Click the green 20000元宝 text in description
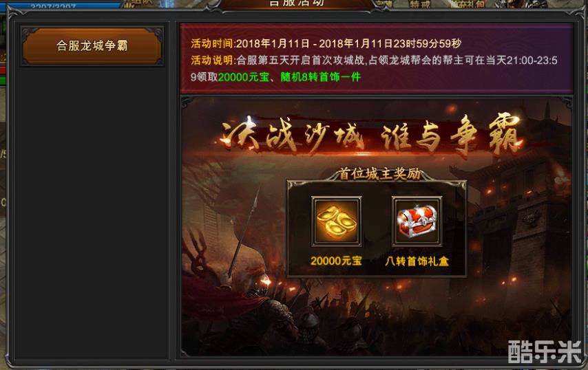The height and width of the screenshot is (370, 588). pos(244,77)
